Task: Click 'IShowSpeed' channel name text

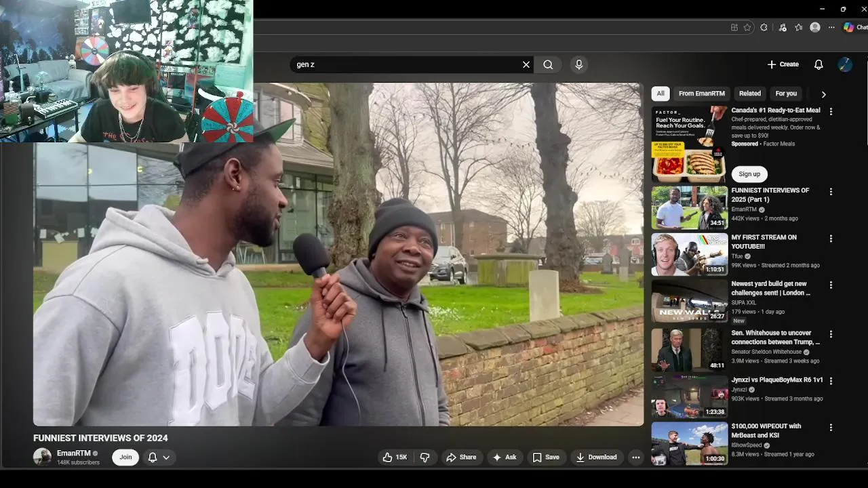Action: 747,445
